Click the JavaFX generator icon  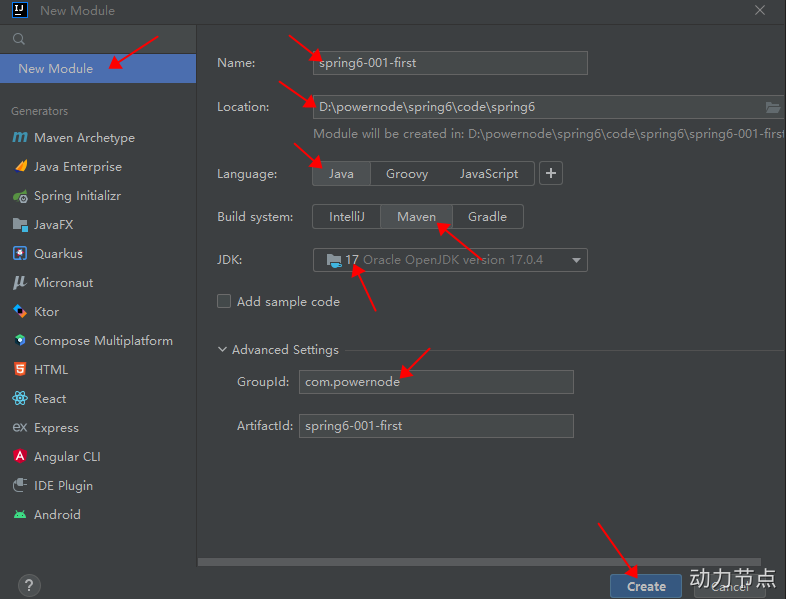pos(20,225)
